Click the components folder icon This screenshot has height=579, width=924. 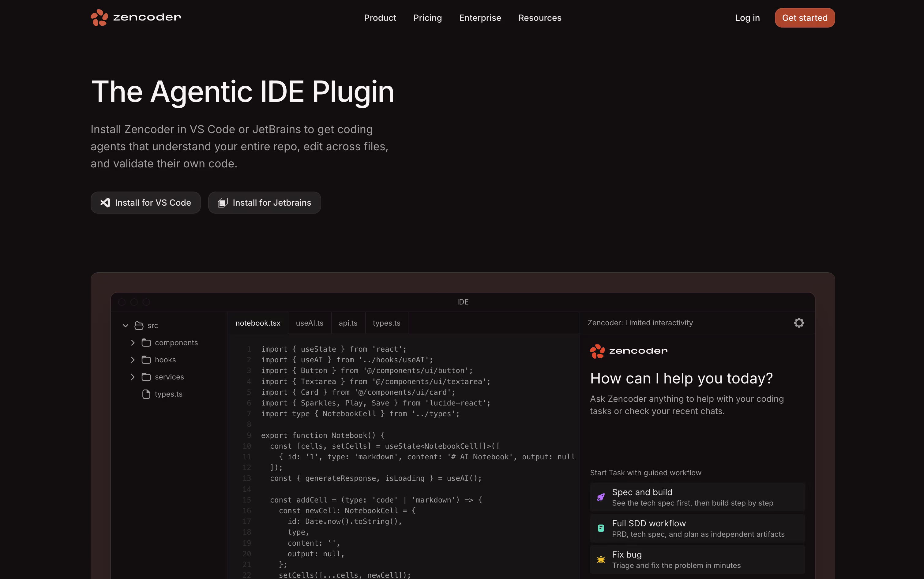click(x=146, y=343)
